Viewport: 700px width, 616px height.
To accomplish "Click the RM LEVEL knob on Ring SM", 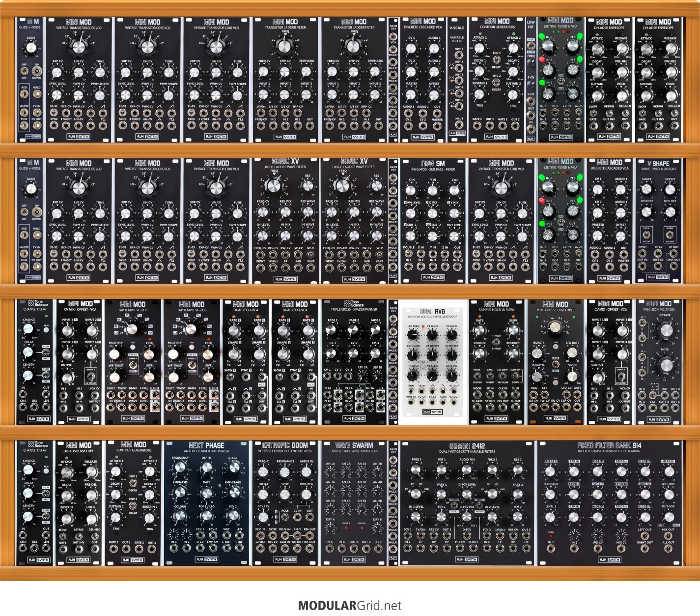I will point(411,213).
